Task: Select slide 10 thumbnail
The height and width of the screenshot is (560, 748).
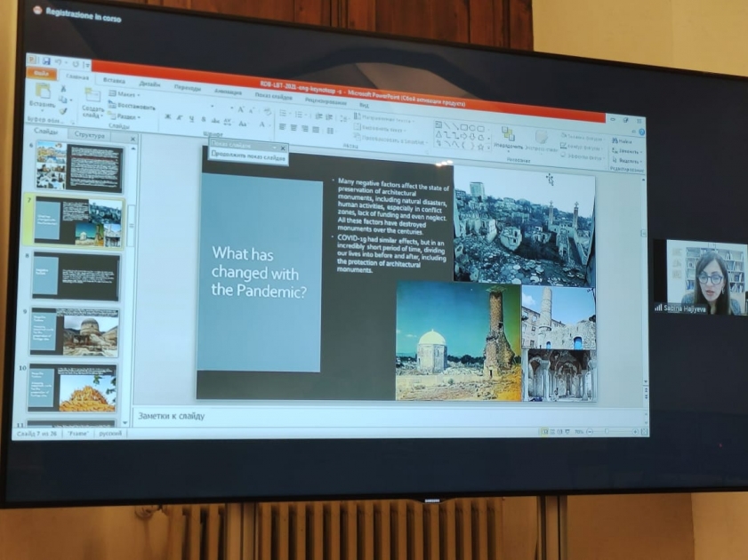Action: pyautogui.click(x=73, y=388)
